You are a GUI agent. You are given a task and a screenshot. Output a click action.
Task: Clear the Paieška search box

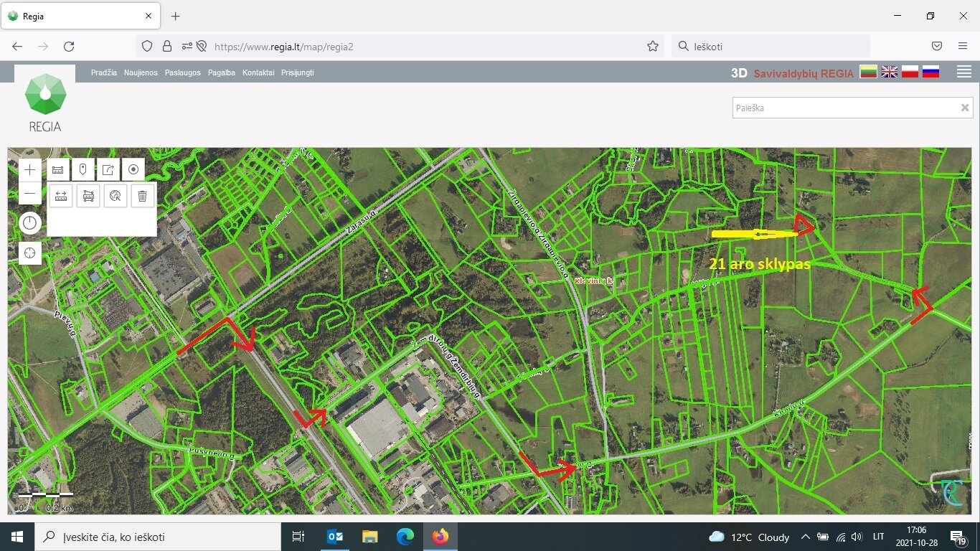(965, 108)
